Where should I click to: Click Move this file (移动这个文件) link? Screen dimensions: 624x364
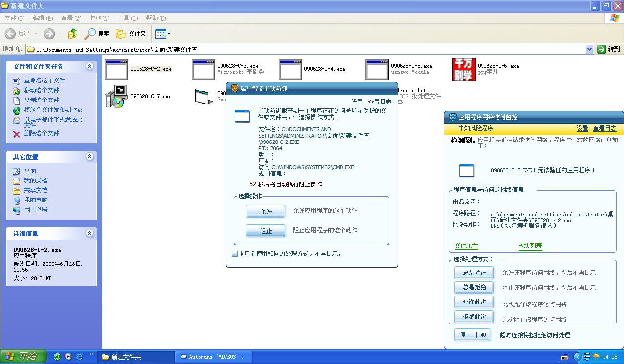click(41, 90)
